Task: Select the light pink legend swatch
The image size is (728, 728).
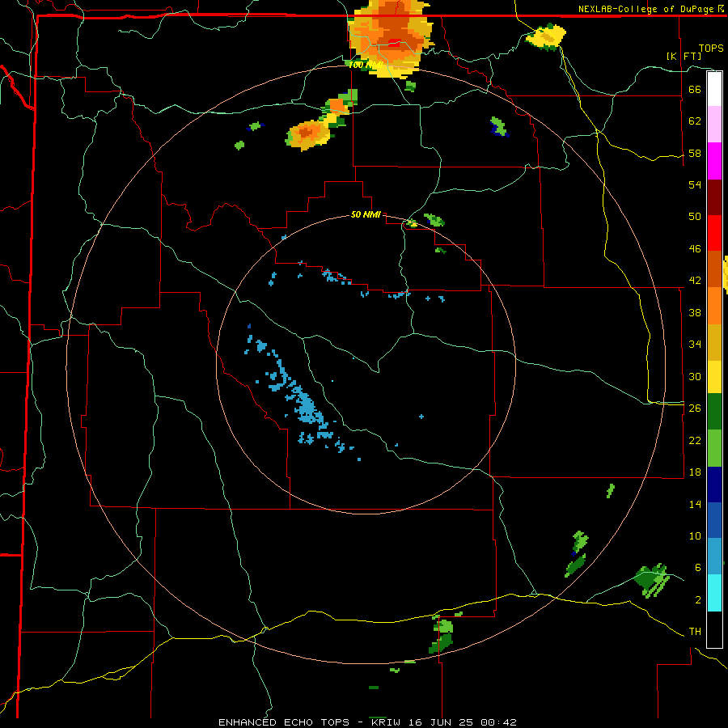Action: click(x=714, y=124)
